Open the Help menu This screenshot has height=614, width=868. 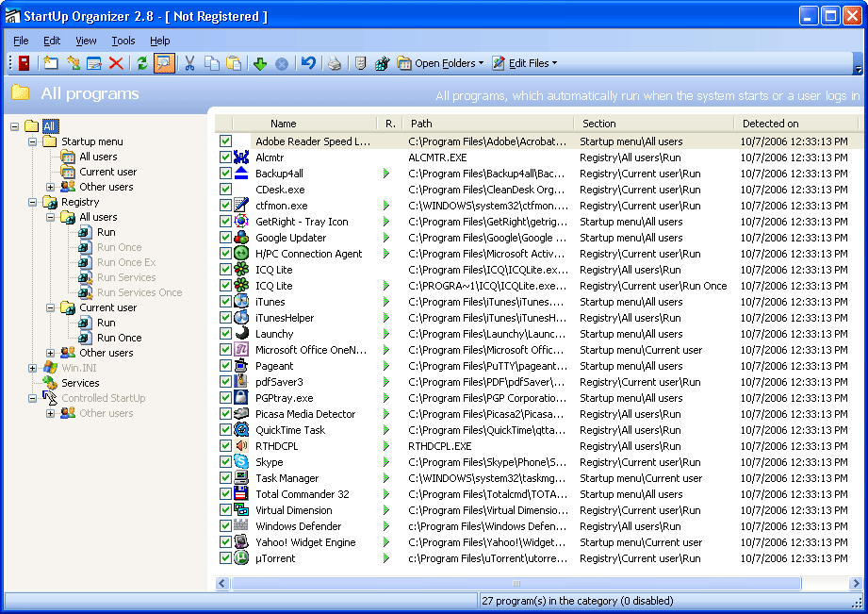click(159, 41)
